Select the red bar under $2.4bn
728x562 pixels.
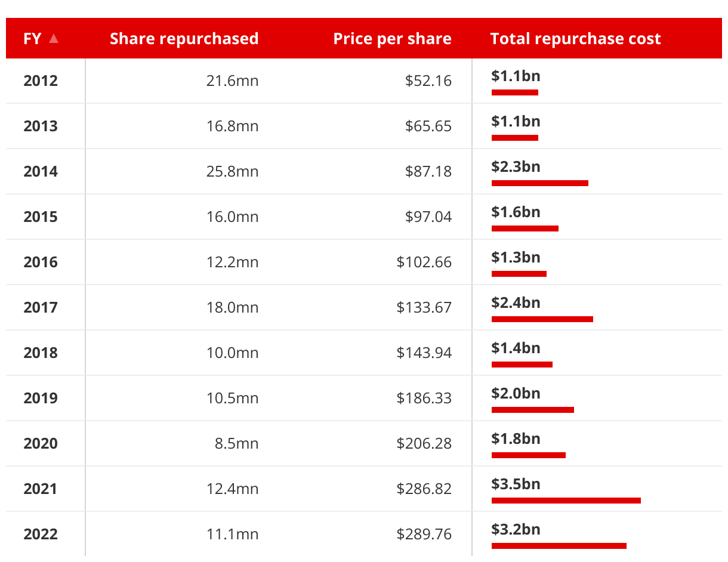coord(542,319)
